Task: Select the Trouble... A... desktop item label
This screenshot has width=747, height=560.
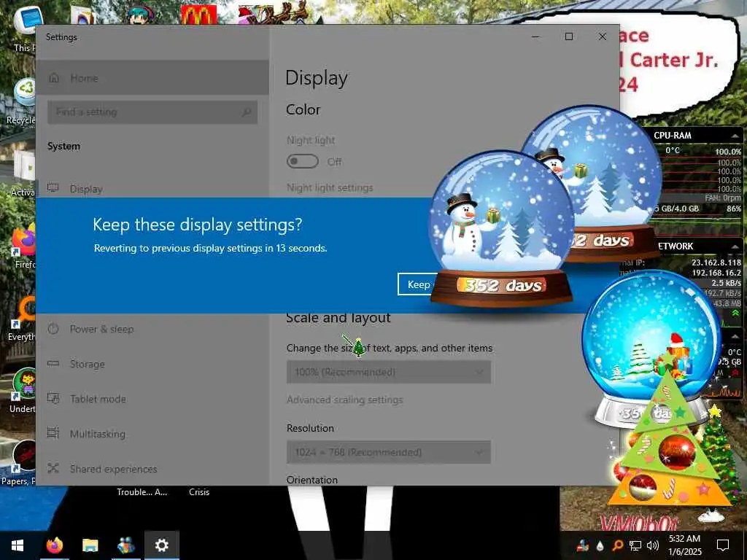Action: point(142,492)
